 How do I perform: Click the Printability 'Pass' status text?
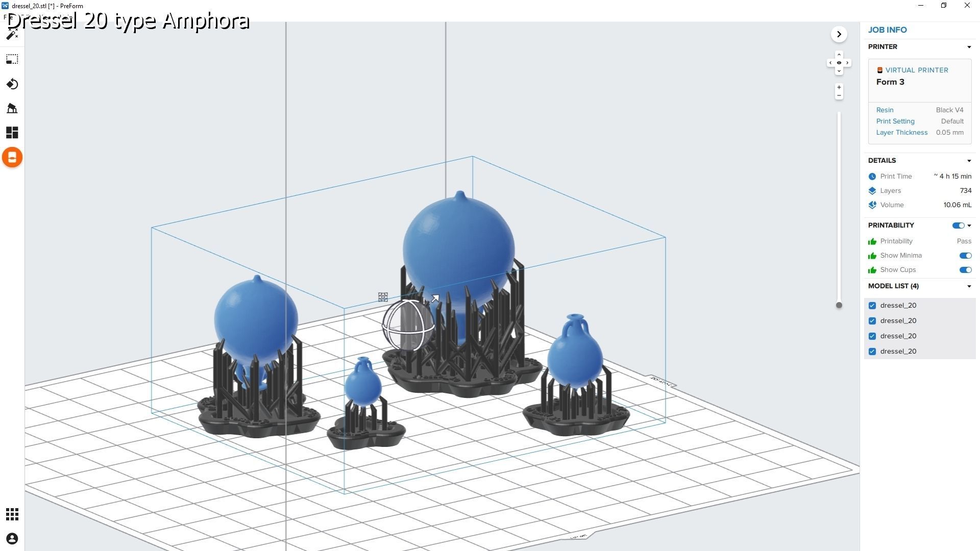click(x=964, y=241)
